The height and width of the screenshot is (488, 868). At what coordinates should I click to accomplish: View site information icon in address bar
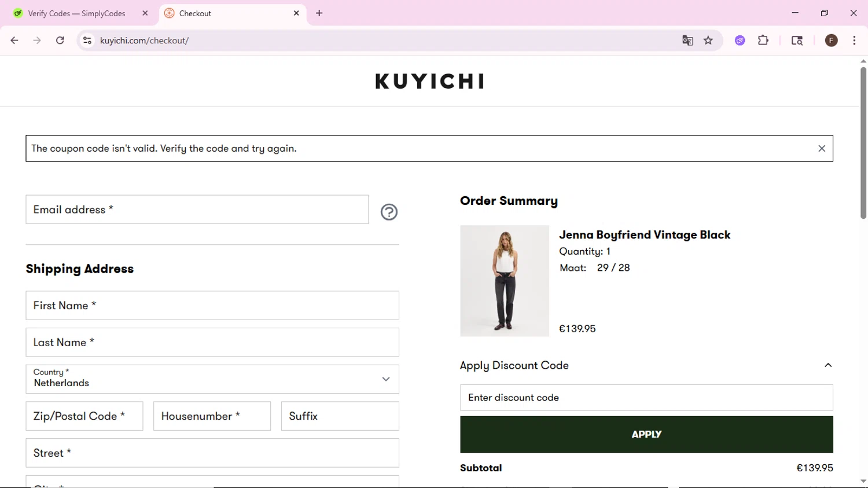pos(87,41)
